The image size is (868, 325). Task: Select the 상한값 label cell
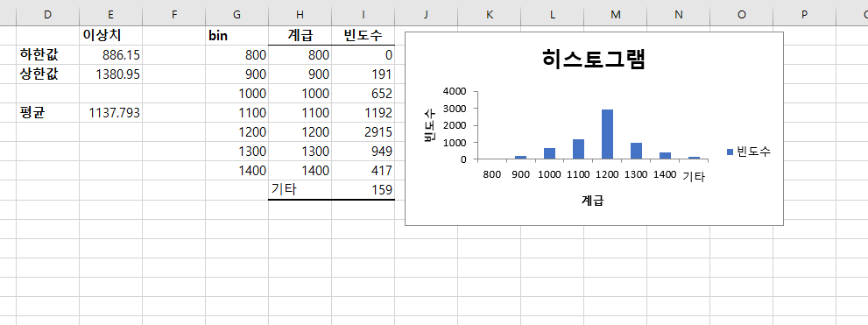coord(47,74)
